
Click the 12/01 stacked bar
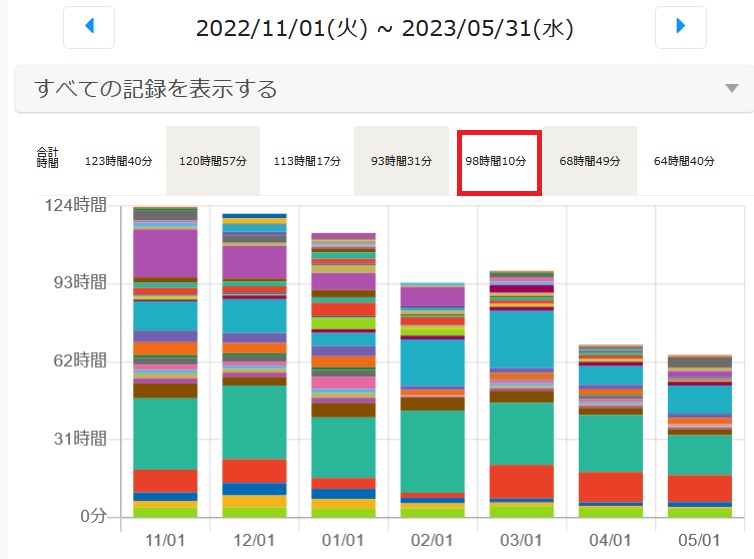coord(254,366)
